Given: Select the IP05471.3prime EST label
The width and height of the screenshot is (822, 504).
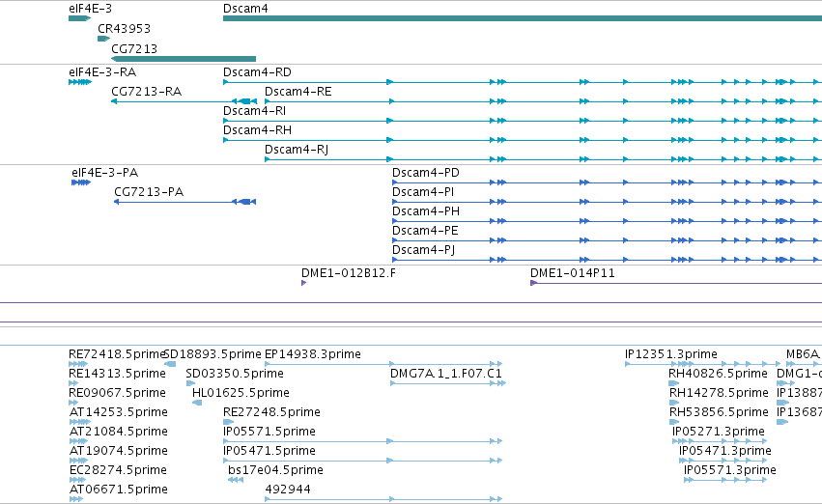Looking at the screenshot, I should coord(725,451).
